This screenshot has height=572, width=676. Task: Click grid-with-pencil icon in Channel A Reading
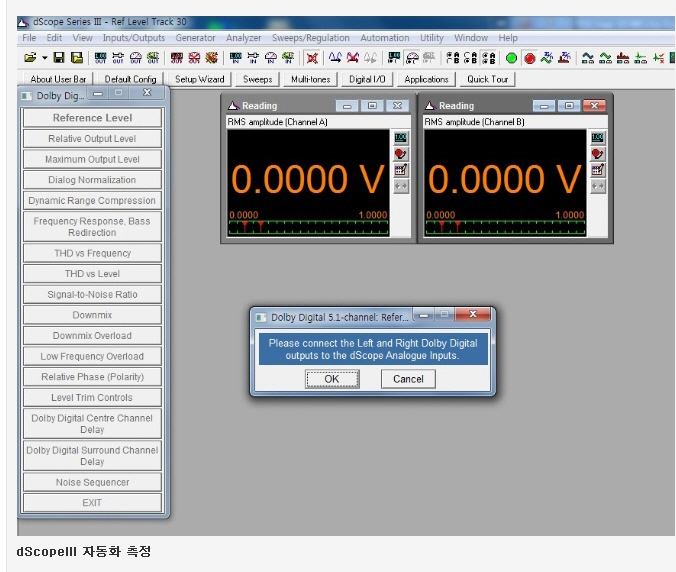click(x=401, y=170)
